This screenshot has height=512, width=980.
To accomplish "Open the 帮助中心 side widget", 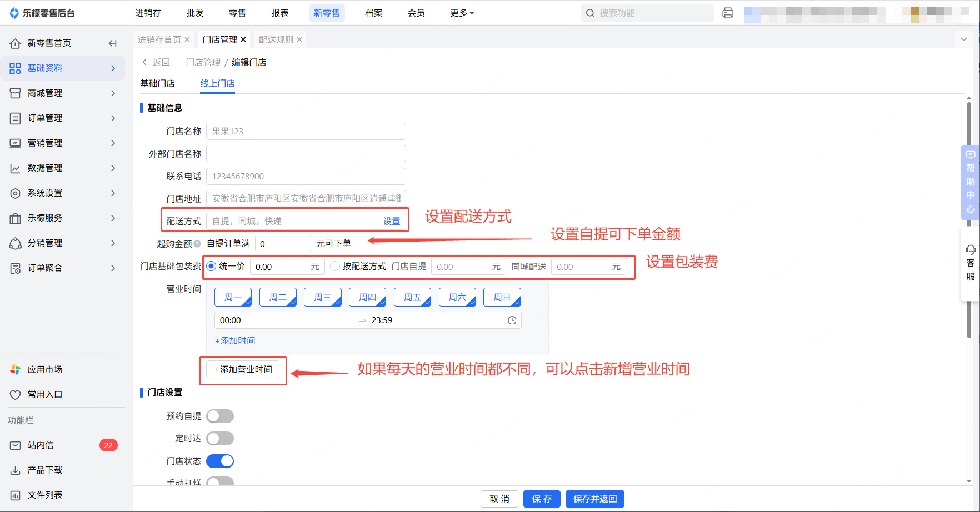I will [x=971, y=183].
